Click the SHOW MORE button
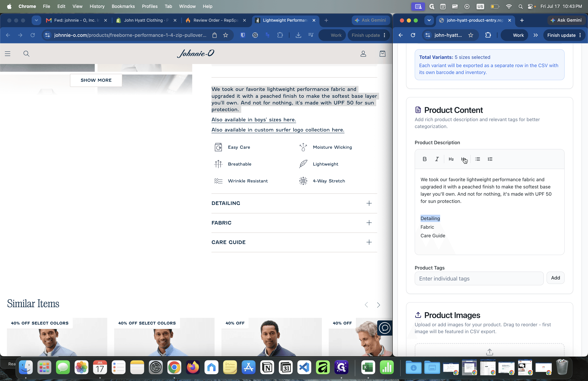The width and height of the screenshot is (588, 381). [96, 80]
